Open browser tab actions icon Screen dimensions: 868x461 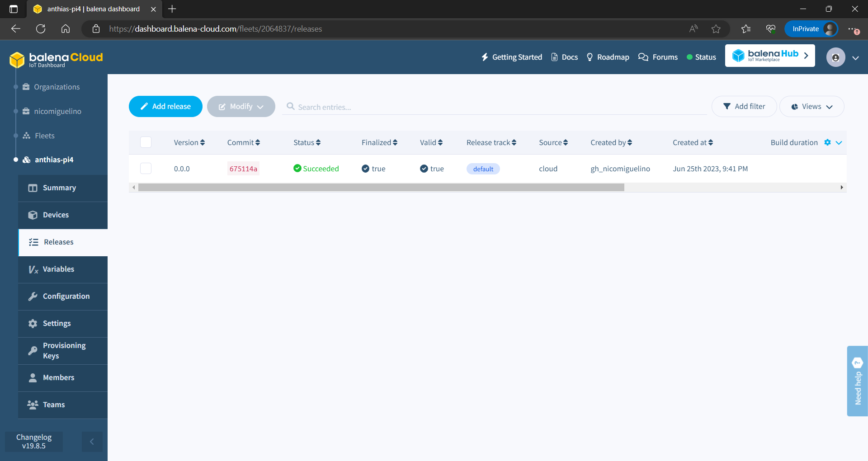tap(14, 9)
